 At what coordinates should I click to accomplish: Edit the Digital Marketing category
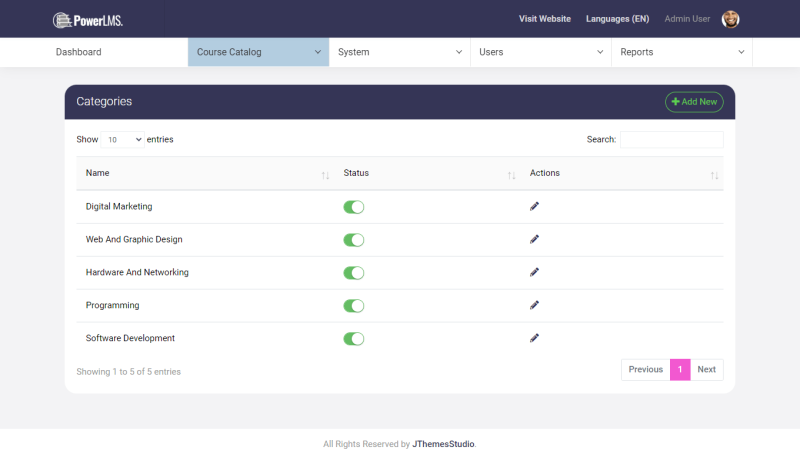pyautogui.click(x=534, y=207)
